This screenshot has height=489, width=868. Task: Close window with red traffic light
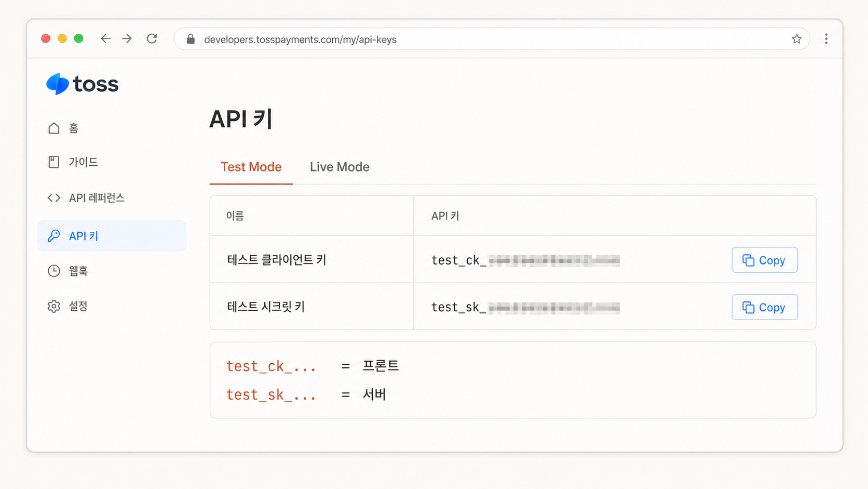coord(46,38)
